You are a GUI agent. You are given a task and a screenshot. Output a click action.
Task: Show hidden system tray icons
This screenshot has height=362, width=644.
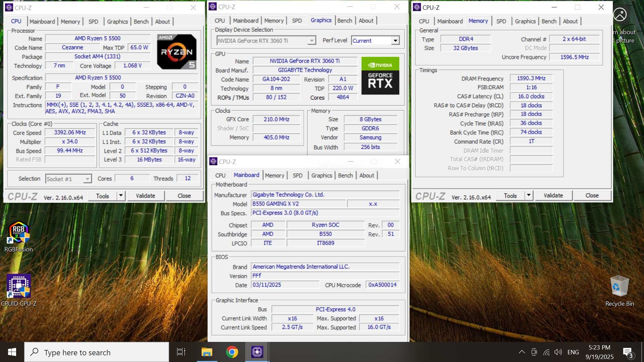[522, 352]
